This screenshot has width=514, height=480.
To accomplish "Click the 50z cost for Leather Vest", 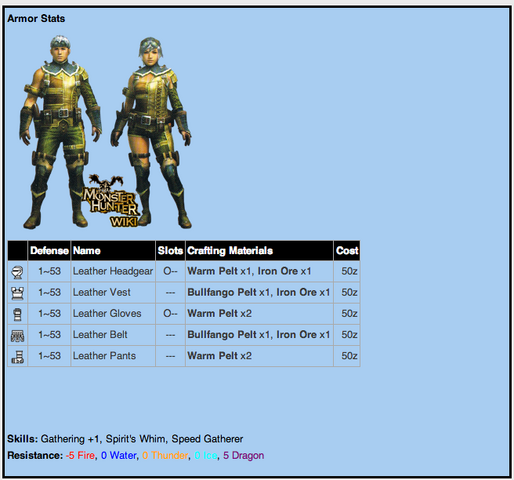I will [349, 292].
